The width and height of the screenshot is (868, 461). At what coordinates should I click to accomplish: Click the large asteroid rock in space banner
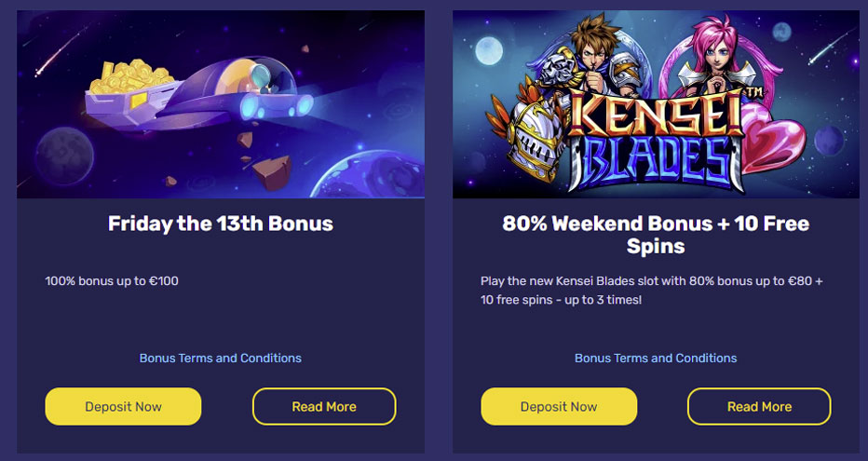(x=272, y=172)
